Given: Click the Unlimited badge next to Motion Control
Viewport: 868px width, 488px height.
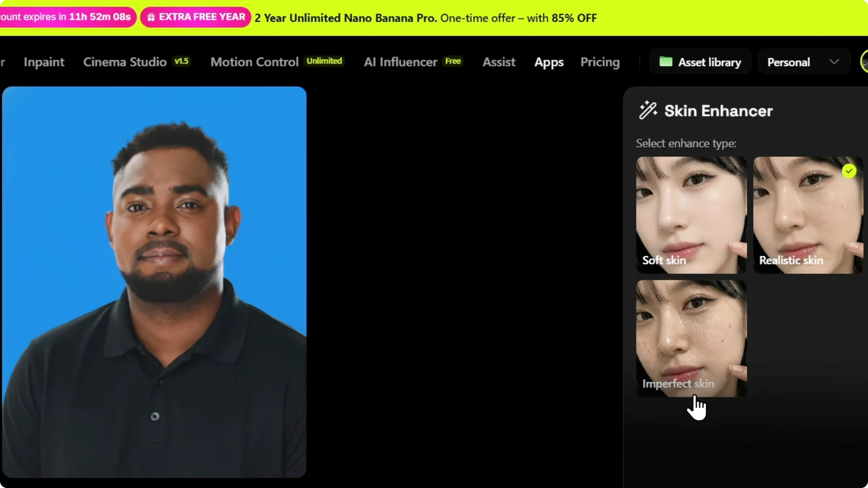Looking at the screenshot, I should [x=325, y=61].
